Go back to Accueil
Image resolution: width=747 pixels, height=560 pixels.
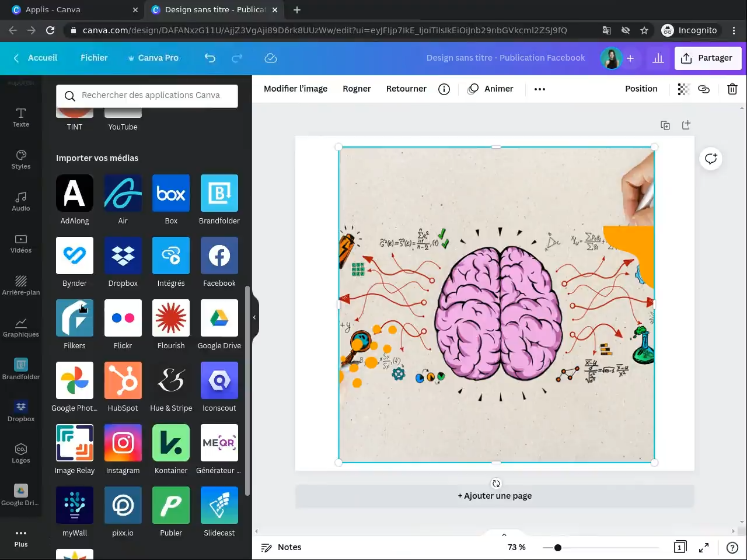(x=36, y=58)
